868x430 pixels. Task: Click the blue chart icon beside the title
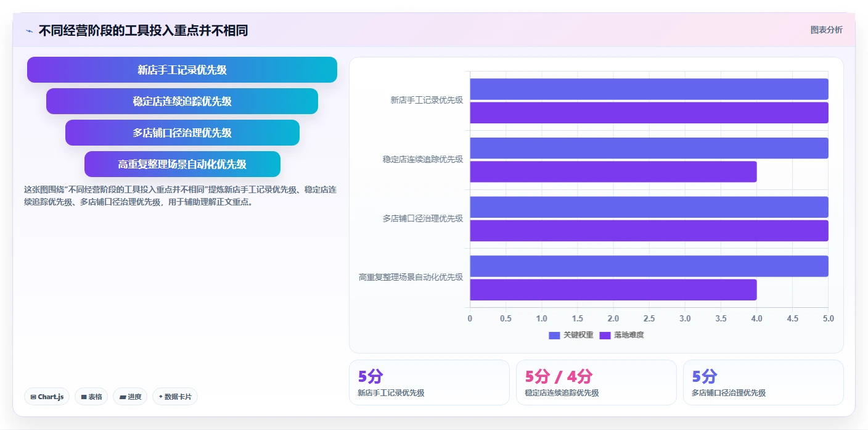[30, 31]
